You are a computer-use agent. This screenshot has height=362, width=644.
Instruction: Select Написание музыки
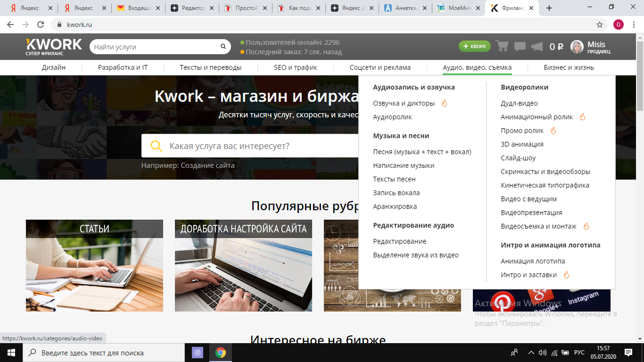pyautogui.click(x=404, y=166)
